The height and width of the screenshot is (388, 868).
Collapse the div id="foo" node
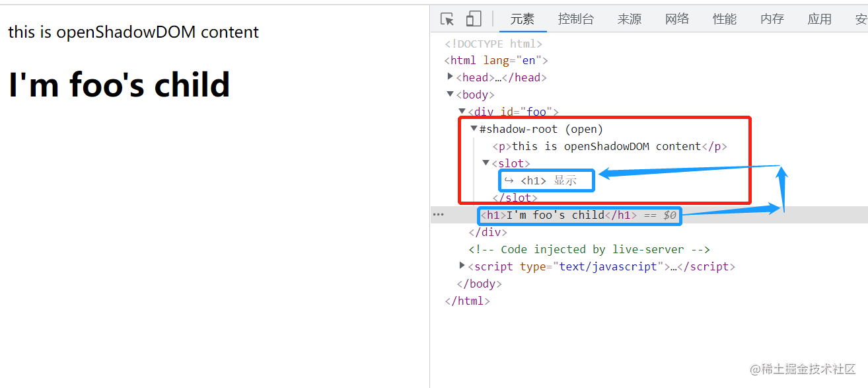[462, 111]
